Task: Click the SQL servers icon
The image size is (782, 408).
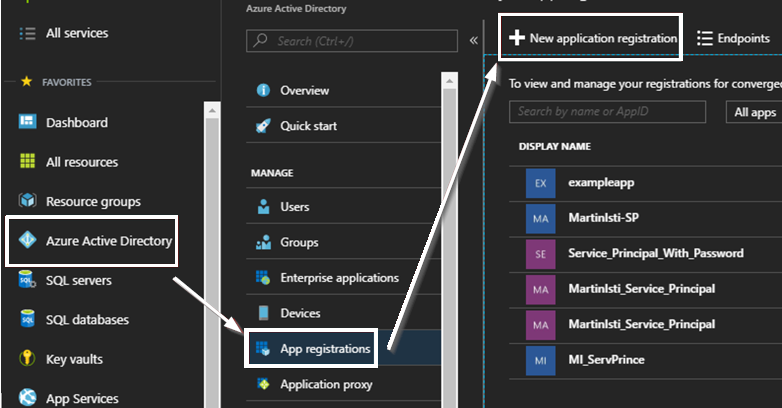Action: coord(27,279)
